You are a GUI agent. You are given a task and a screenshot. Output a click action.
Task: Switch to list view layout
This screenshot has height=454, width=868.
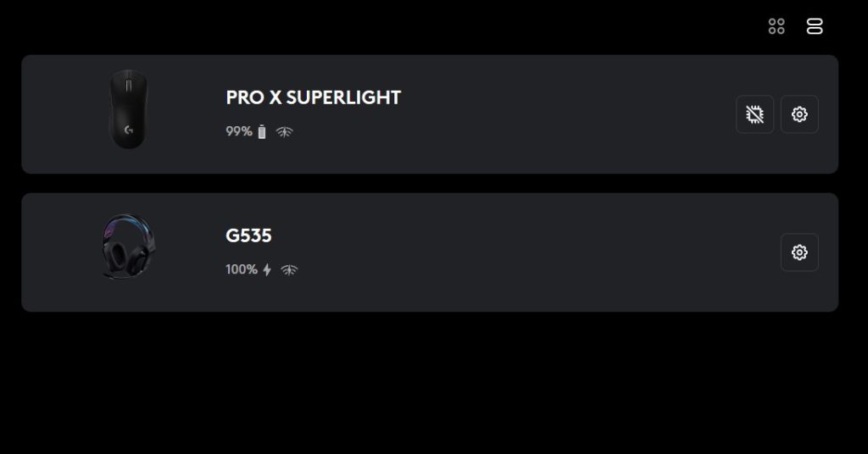(815, 26)
